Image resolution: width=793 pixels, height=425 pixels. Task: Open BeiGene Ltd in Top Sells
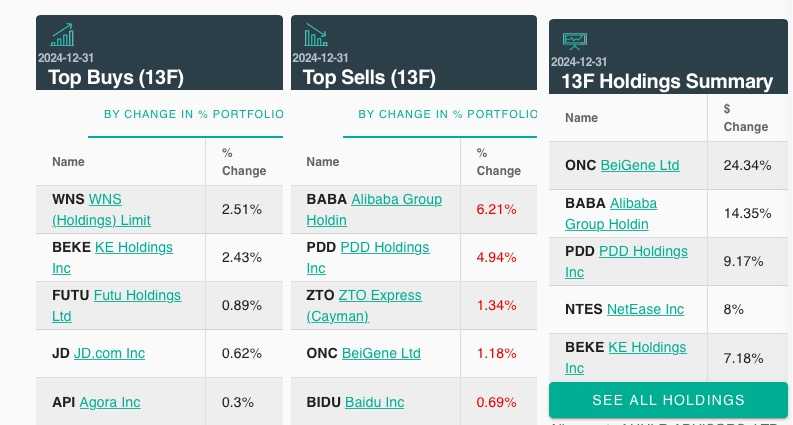click(381, 353)
